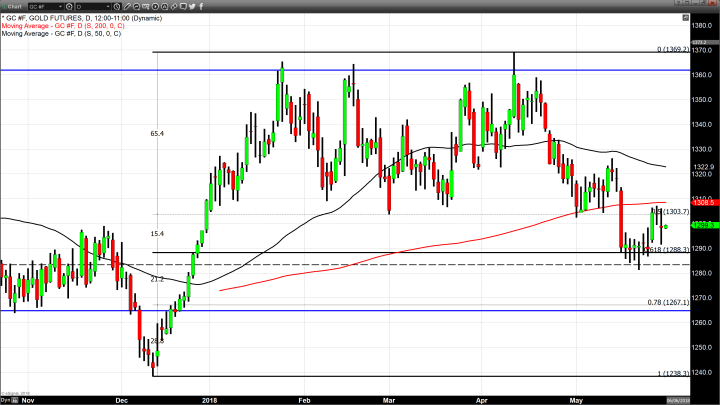Click the clock icon right of interval box
720x405 pixels.
point(116,7)
